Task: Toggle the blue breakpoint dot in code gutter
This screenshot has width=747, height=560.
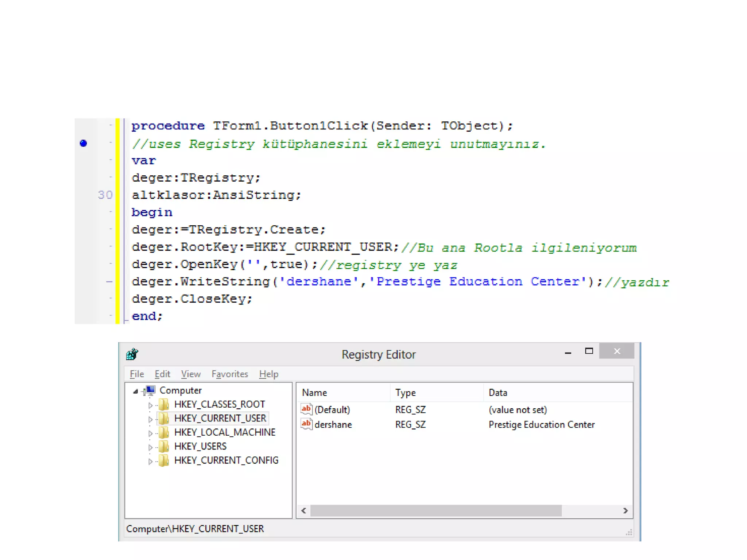Action: coord(84,143)
